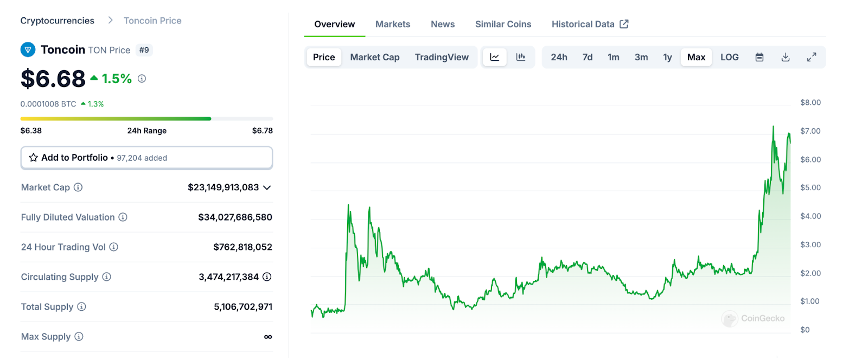Download the chart data icon

786,57
